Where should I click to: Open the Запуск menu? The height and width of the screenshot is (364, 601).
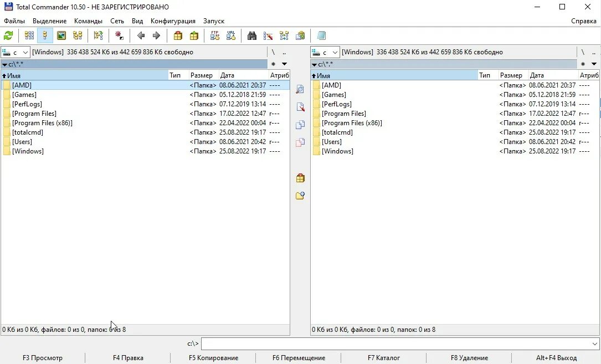tap(213, 21)
